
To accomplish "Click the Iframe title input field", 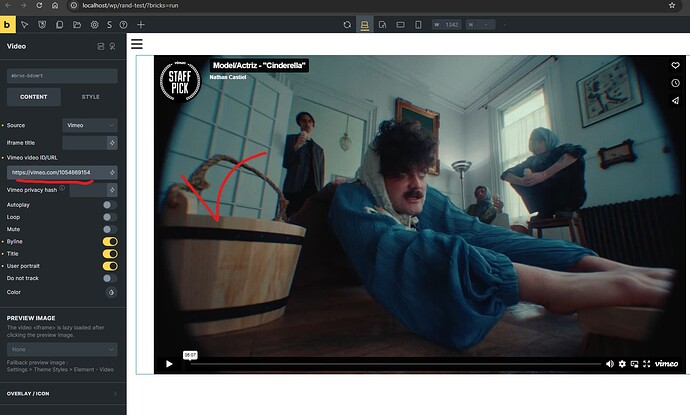I will click(x=85, y=143).
